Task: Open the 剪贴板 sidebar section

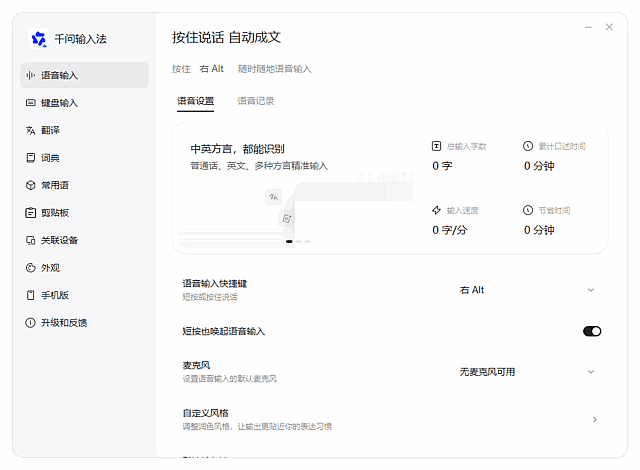Action: click(84, 213)
